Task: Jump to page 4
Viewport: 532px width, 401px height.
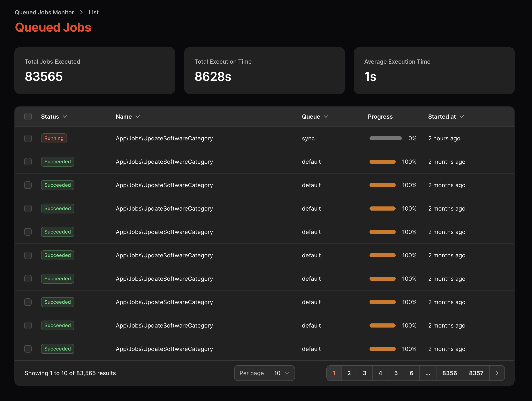Action: coord(380,373)
